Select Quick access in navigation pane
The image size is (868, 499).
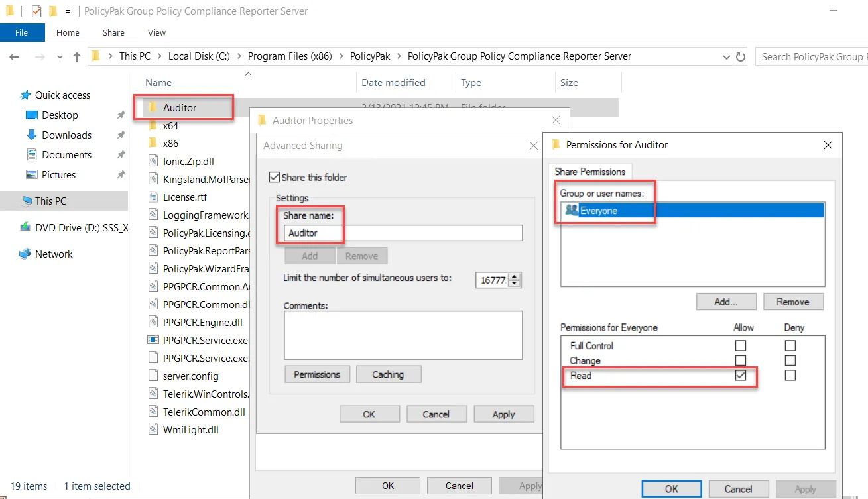(x=62, y=95)
